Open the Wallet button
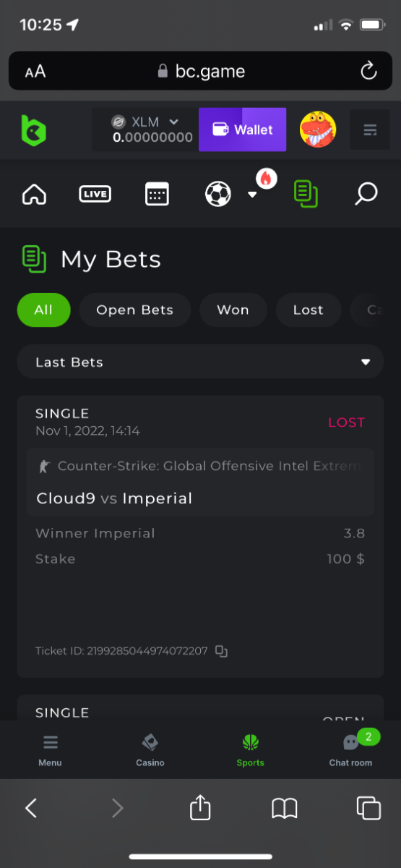This screenshot has width=401, height=868. [243, 129]
